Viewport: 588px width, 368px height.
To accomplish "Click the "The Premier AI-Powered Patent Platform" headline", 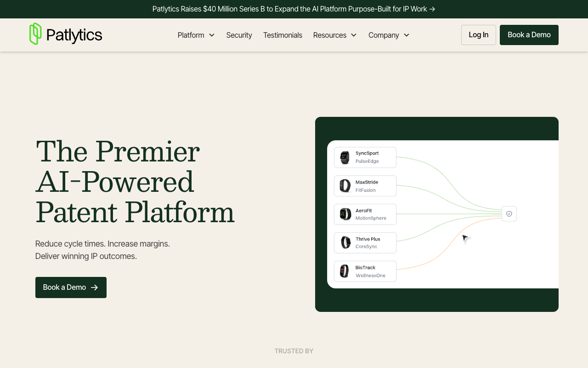I will coord(135,182).
